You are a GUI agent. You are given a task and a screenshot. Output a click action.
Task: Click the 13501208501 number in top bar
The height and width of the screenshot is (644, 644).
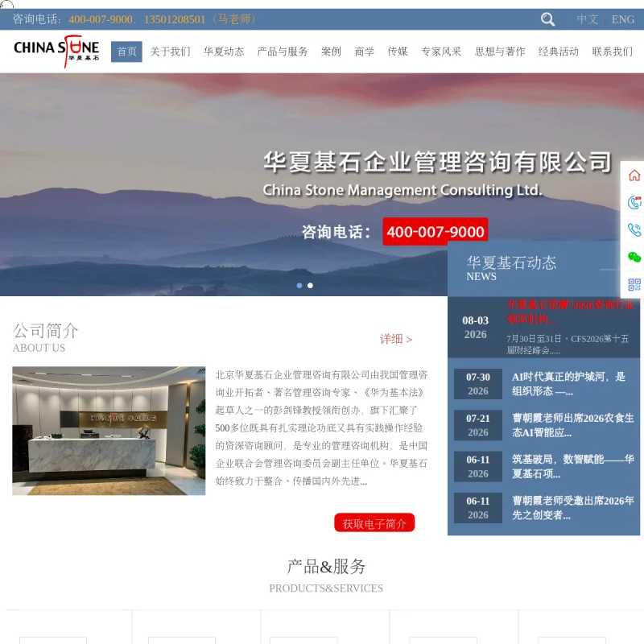[175, 19]
